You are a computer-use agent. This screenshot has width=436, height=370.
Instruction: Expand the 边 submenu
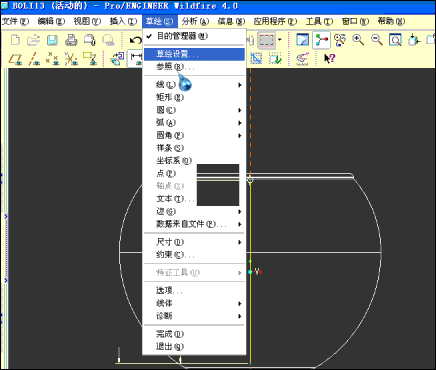point(194,211)
